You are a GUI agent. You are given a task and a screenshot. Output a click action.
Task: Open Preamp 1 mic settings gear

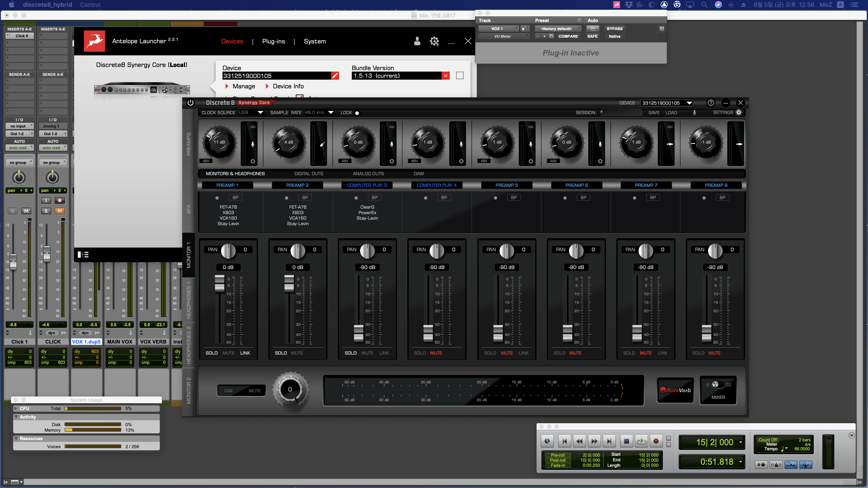pyautogui.click(x=253, y=161)
